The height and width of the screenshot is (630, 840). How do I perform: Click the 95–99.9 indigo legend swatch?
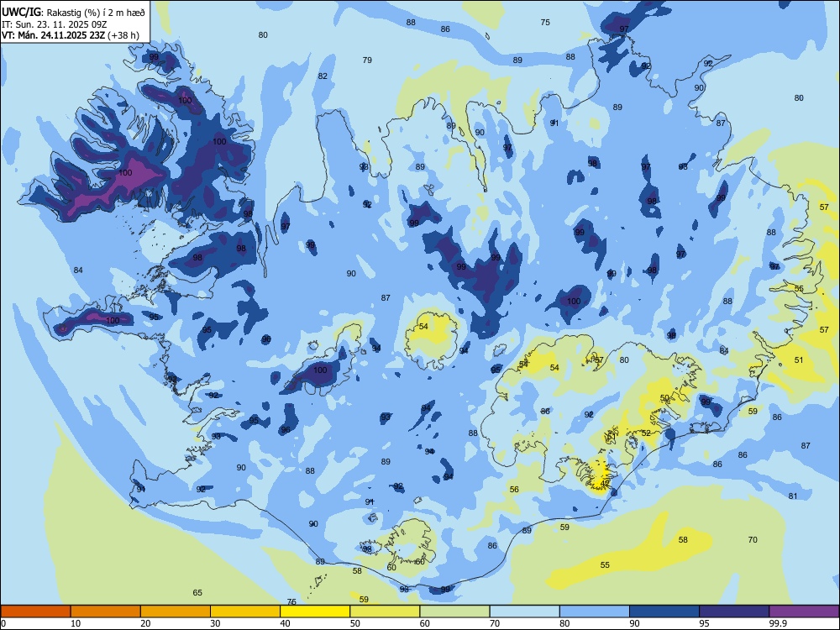734,612
